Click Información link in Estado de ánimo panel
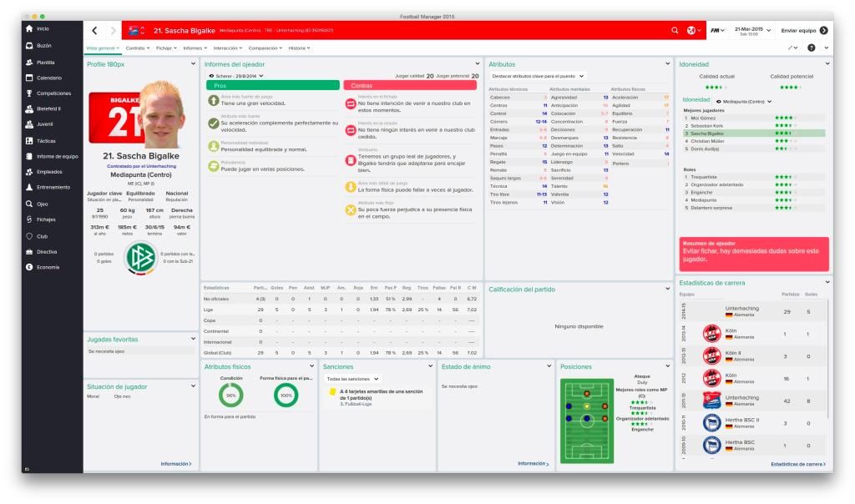Viewport: 855px width, 504px height. click(x=534, y=464)
